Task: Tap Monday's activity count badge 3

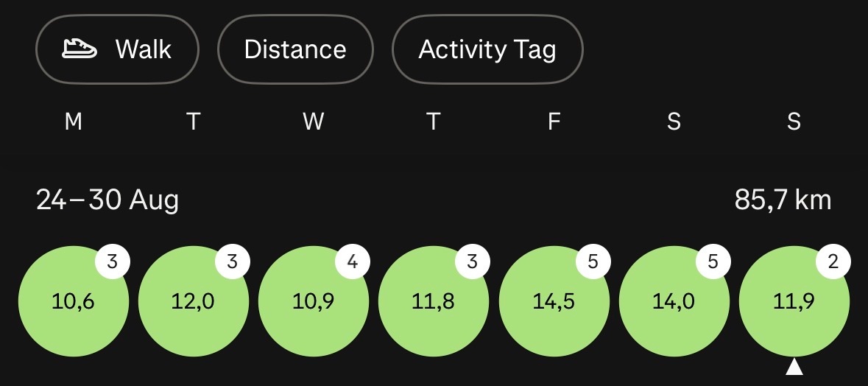Action: (x=113, y=261)
